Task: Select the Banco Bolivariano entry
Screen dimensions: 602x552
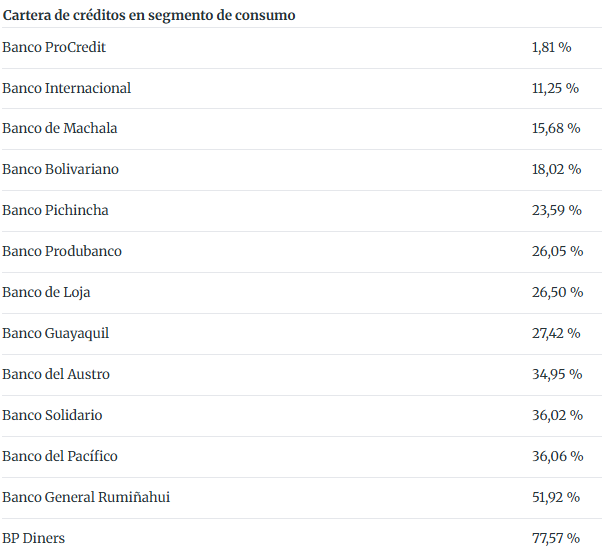Action: click(x=60, y=170)
